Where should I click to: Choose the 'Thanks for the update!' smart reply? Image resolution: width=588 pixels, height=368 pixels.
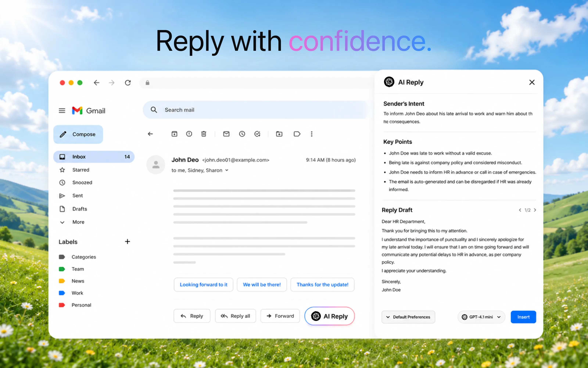tap(322, 284)
